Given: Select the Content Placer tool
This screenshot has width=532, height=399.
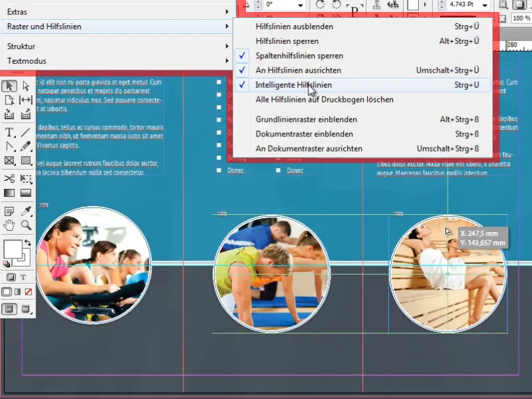Looking at the screenshot, I should click(26, 114).
